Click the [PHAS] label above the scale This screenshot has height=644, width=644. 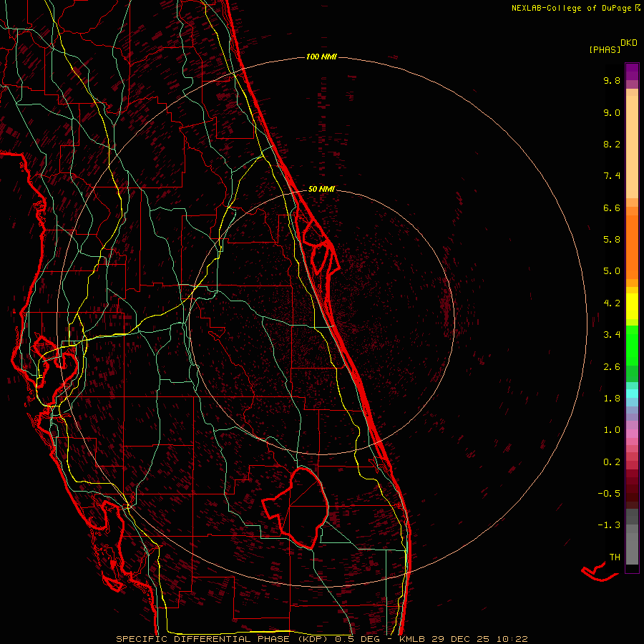(604, 49)
